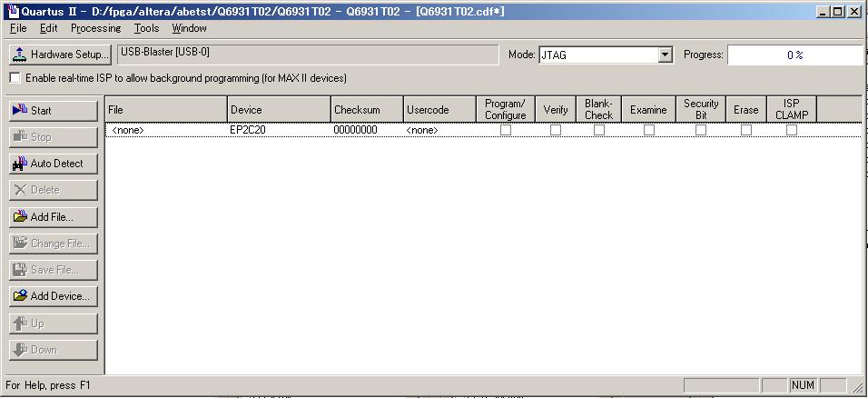Image resolution: width=868 pixels, height=398 pixels.
Task: Start programming with the Start button
Action: [x=54, y=110]
